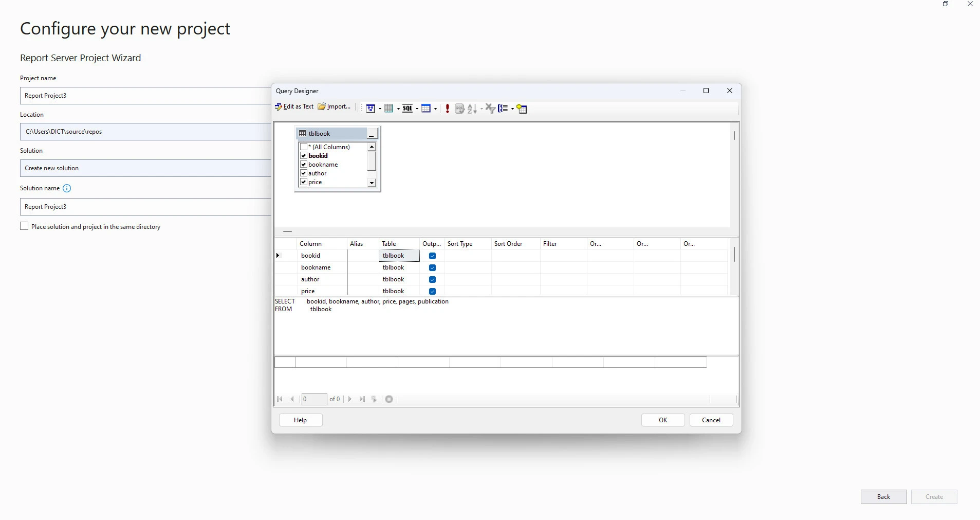Screen dimensions: 980x520
Task: Click the Import folder icon
Action: tap(322, 107)
